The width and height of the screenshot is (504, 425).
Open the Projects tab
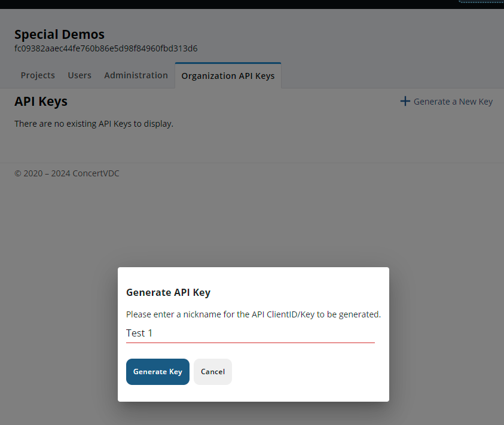click(38, 75)
